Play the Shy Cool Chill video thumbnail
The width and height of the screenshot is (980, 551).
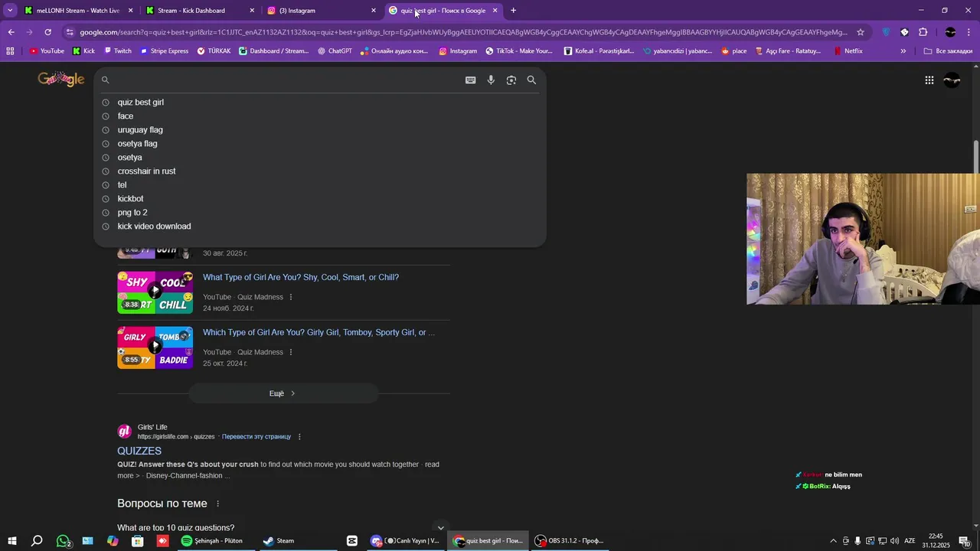[155, 292]
